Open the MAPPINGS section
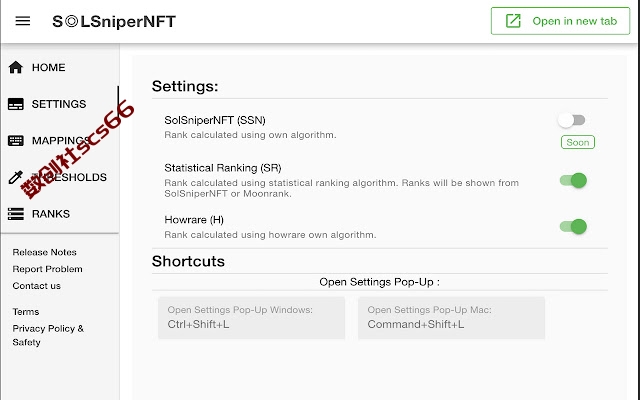This screenshot has height=400, width=640. coord(61,141)
